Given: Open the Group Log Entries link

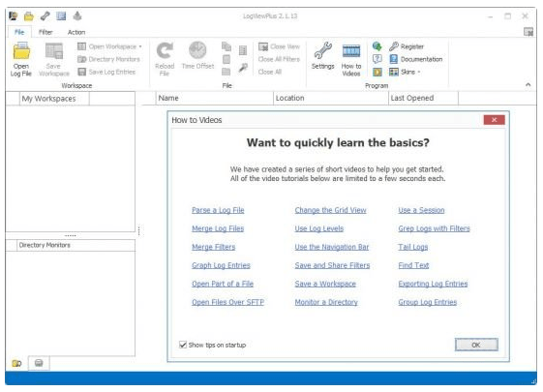Looking at the screenshot, I should tap(428, 302).
